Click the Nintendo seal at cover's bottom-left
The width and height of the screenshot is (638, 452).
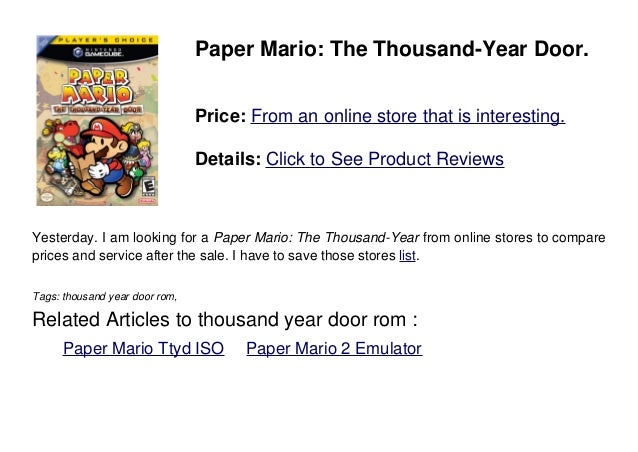[x=46, y=197]
